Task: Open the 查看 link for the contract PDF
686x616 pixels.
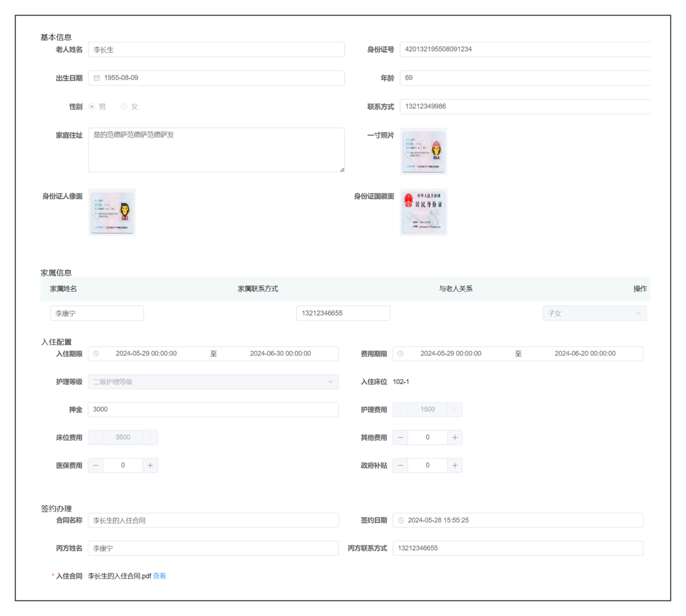Action: (160, 576)
